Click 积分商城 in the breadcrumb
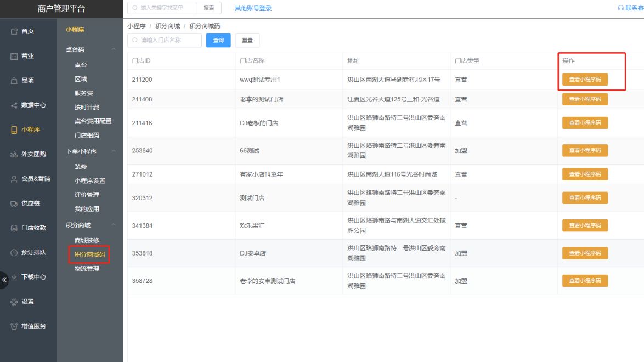Image resolution: width=644 pixels, height=362 pixels. point(167,26)
